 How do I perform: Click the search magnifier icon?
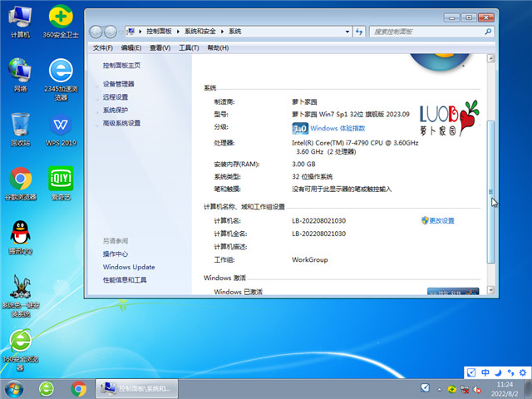[488, 32]
